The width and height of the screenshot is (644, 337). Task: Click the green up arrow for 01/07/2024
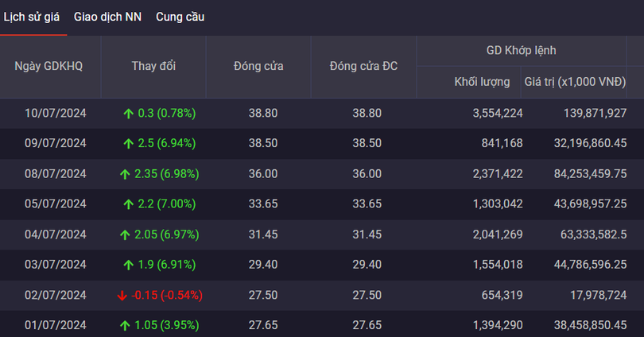click(x=125, y=325)
